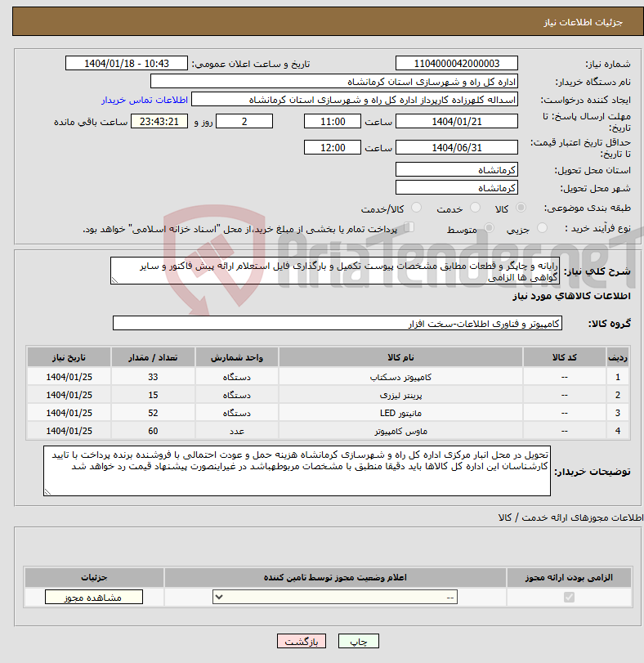Click the response deadline date 1404/01/21
The image size is (644, 663).
tap(456, 121)
